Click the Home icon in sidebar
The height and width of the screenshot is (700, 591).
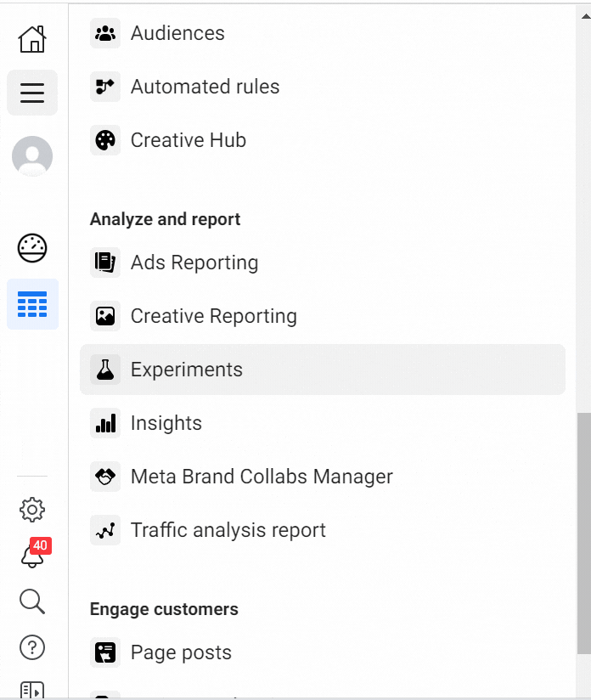32,39
